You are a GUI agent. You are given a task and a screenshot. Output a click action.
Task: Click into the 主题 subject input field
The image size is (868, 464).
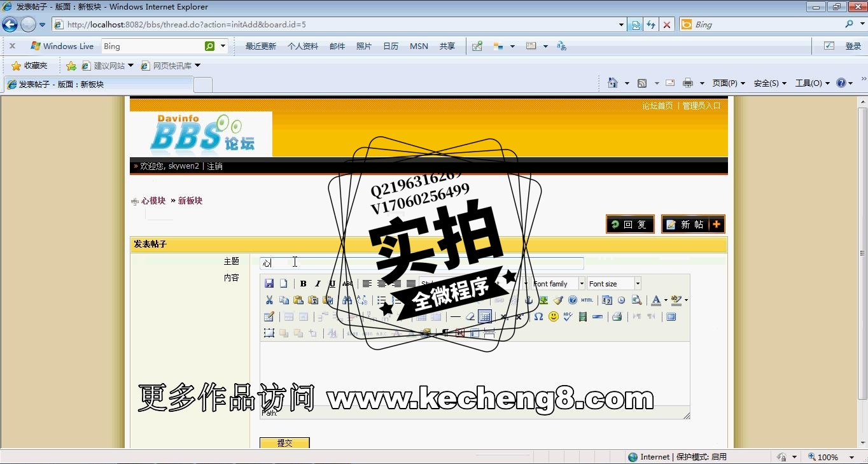pyautogui.click(x=421, y=263)
